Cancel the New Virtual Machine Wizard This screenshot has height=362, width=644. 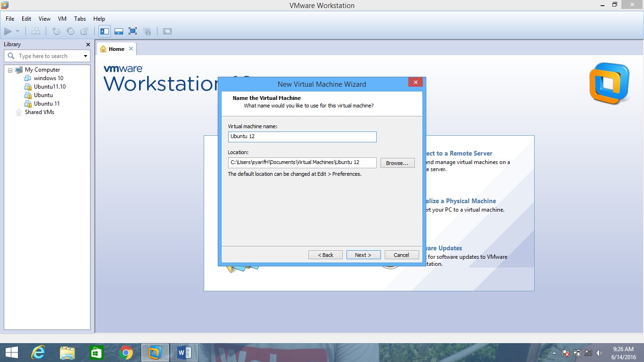point(401,255)
